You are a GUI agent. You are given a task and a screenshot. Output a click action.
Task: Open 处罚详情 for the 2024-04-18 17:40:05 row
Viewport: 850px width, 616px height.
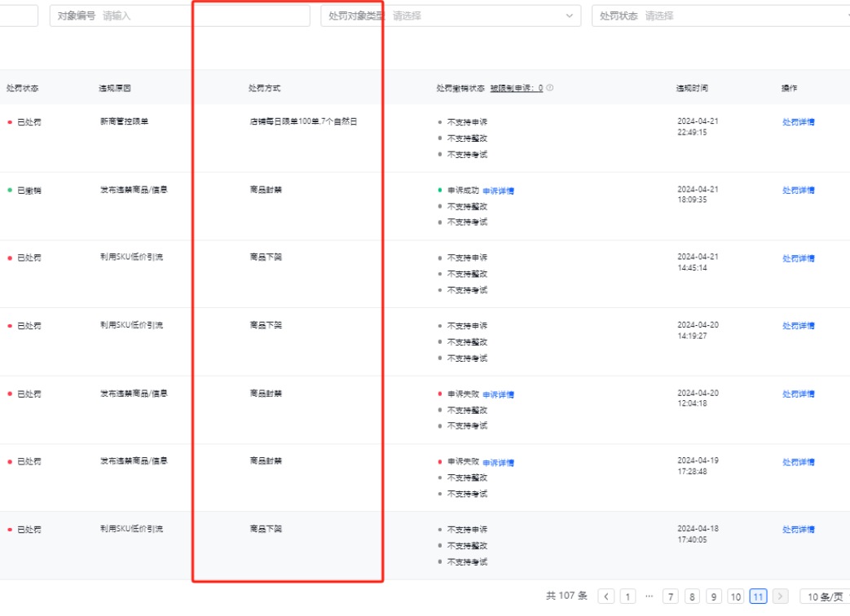[x=799, y=530]
